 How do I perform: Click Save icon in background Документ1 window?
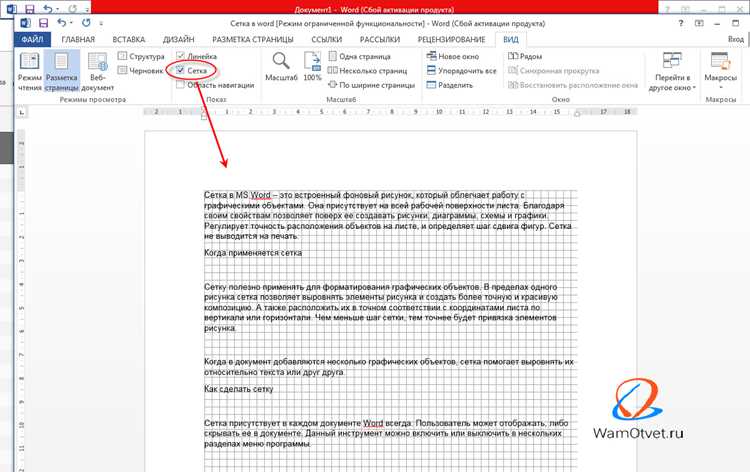[30, 9]
